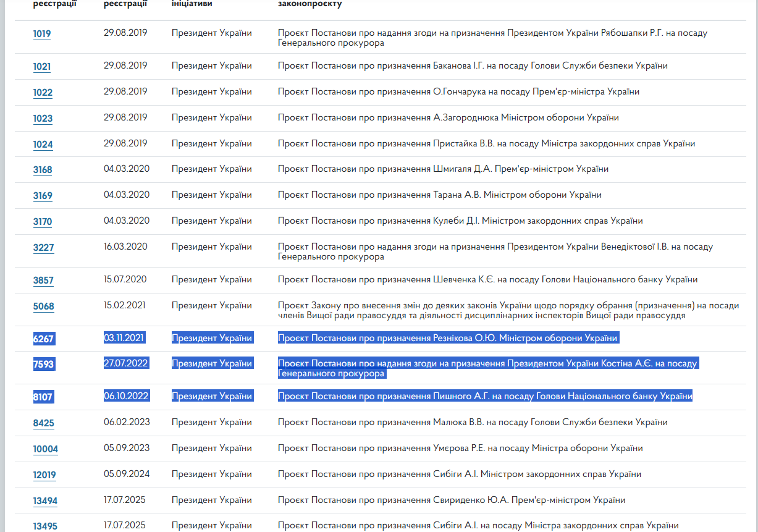Click the date 16.03.2020

125,247
